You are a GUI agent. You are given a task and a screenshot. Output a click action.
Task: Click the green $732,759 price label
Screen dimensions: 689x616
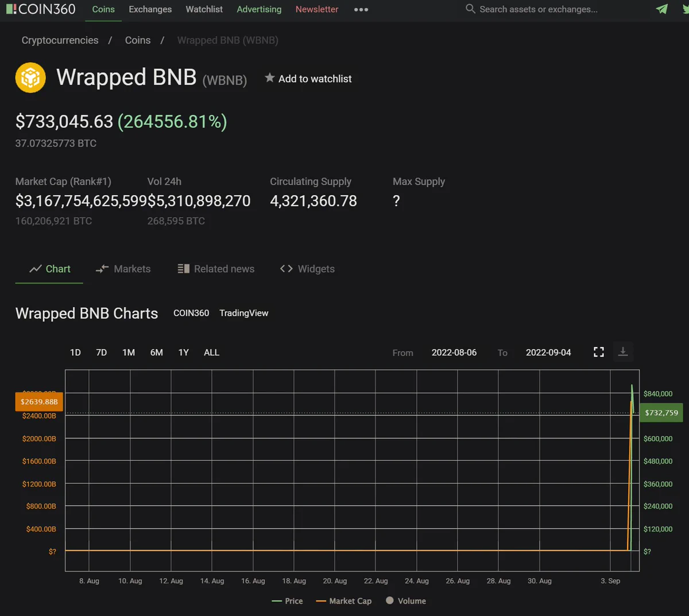pos(661,413)
